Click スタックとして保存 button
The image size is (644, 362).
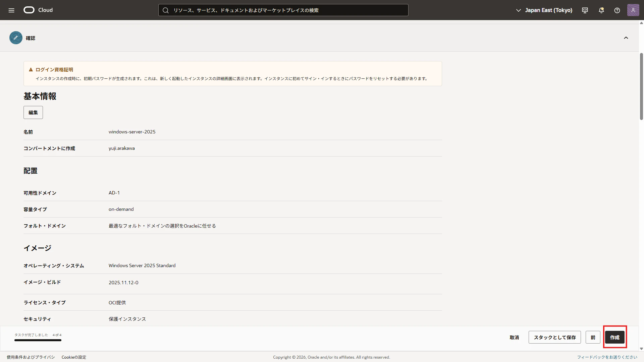(555, 338)
